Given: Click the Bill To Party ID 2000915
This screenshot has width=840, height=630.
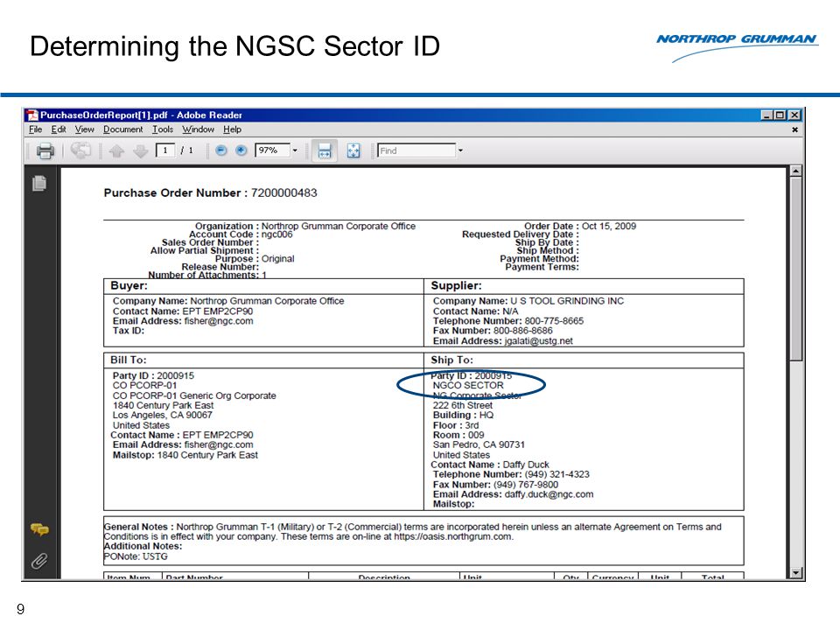Looking at the screenshot, I should 153,375.
